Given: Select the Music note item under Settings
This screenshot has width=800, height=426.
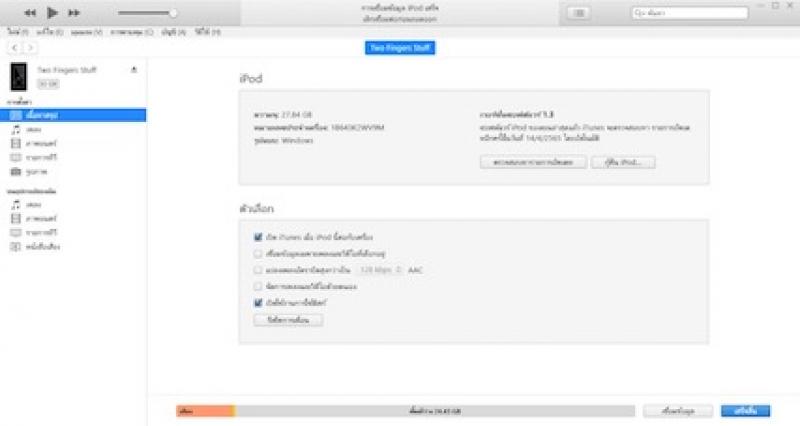Looking at the screenshot, I should [16, 130].
